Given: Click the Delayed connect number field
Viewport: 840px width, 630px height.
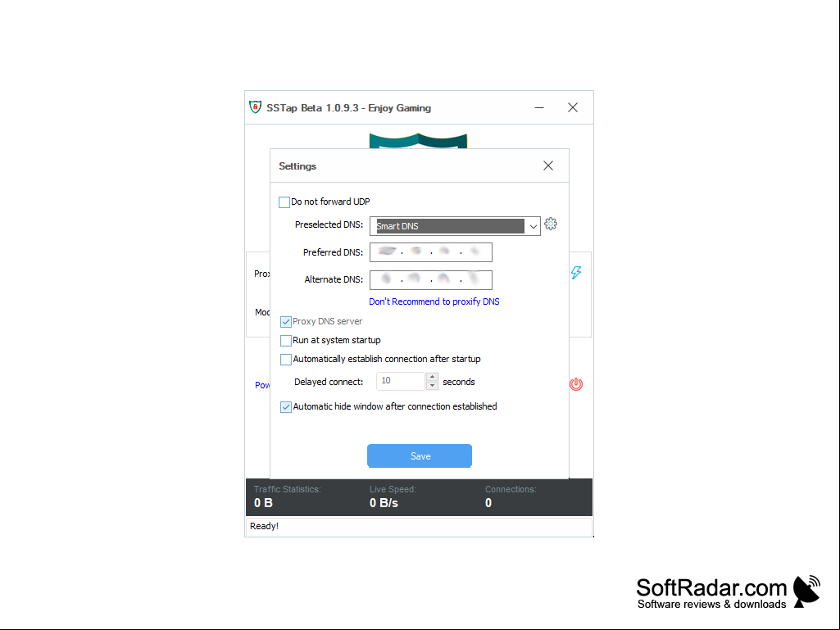Looking at the screenshot, I should (x=401, y=381).
